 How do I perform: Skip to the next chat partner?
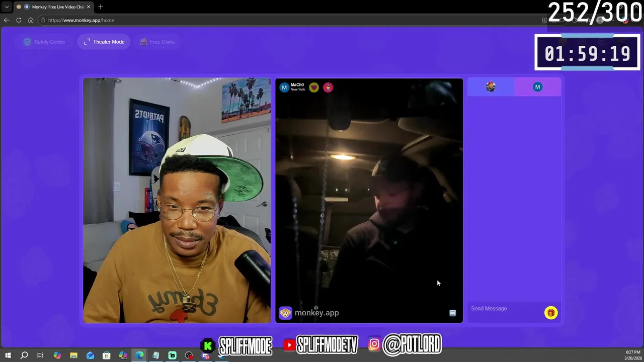point(452,313)
